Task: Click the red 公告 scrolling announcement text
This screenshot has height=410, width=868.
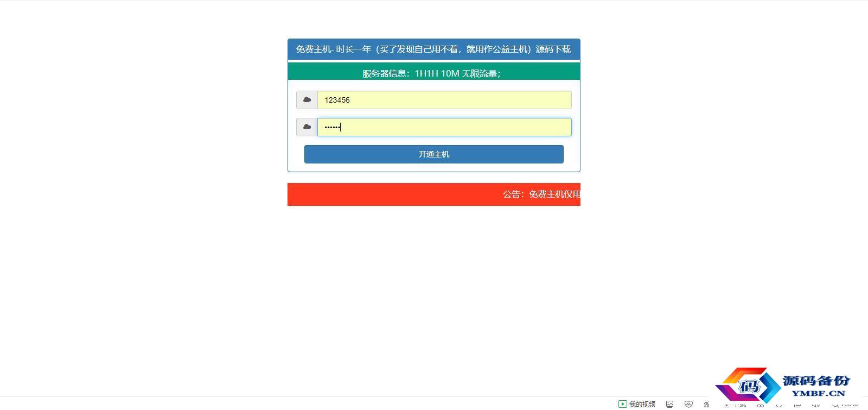Action: (541, 194)
